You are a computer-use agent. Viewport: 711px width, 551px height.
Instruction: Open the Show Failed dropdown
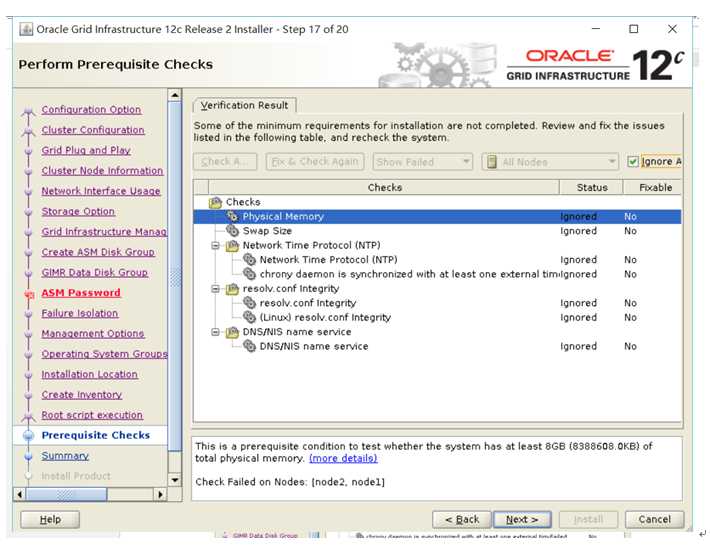coord(422,162)
